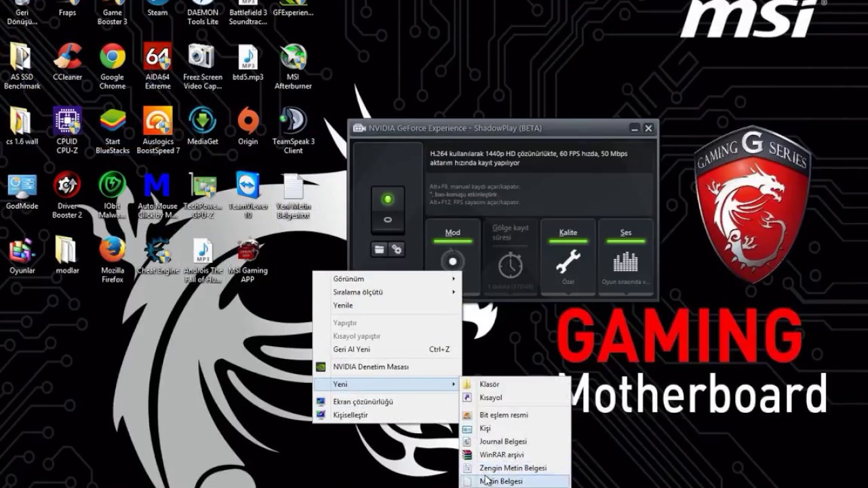Viewport: 868px width, 488px height.
Task: Create new WinRAR arşivi
Action: pos(515,455)
